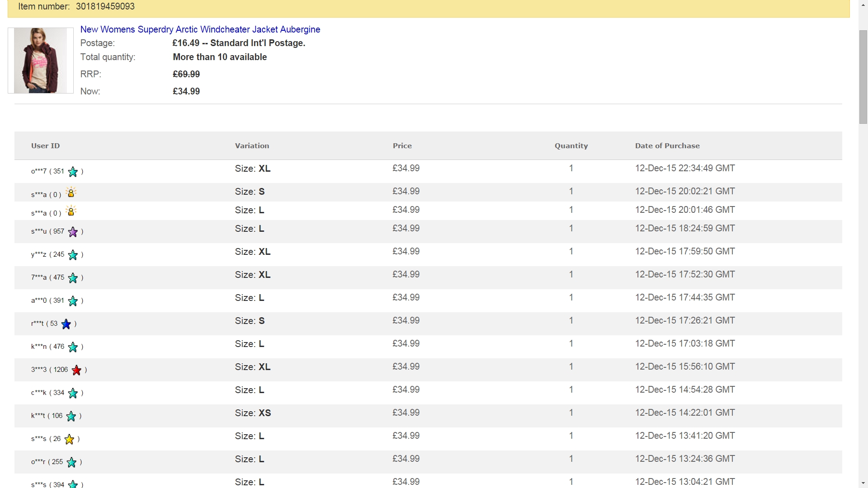Viewport: 868px width, 488px height.
Task: Click the red star beside 3***3 (1206)
Action: pyautogui.click(x=76, y=370)
